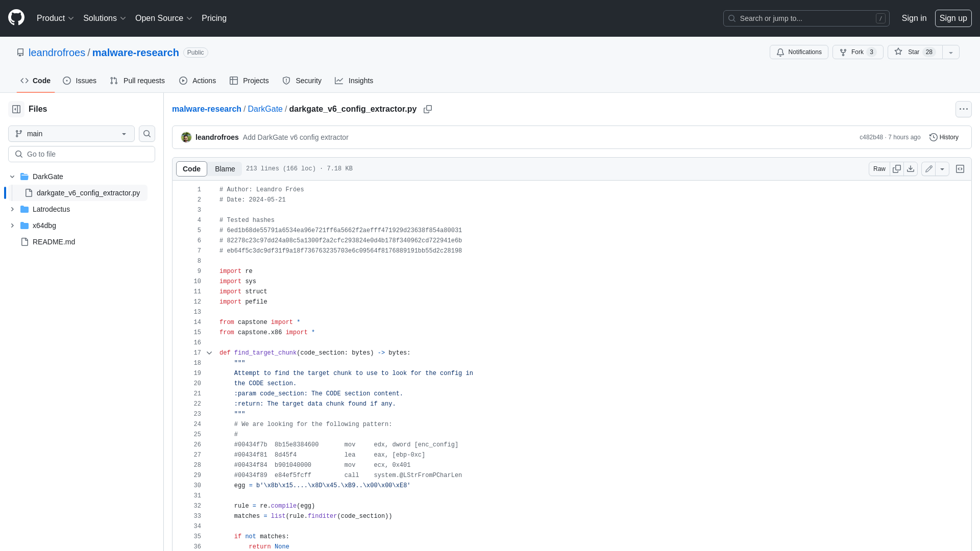The image size is (980, 551).
Task: Copy raw file contents
Action: click(x=897, y=169)
